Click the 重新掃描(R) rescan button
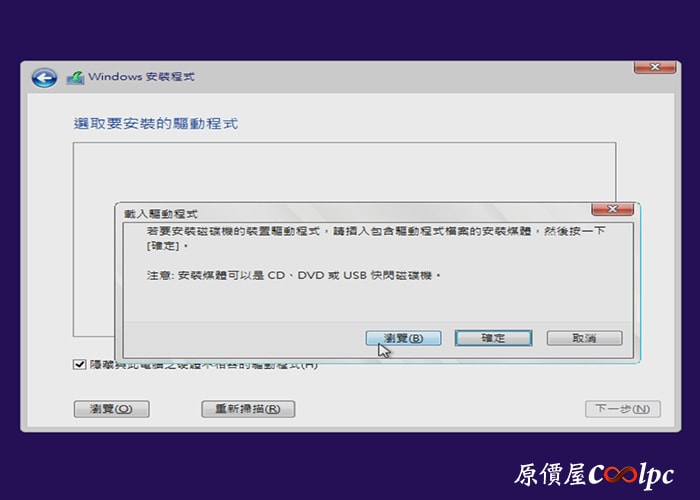 point(248,408)
